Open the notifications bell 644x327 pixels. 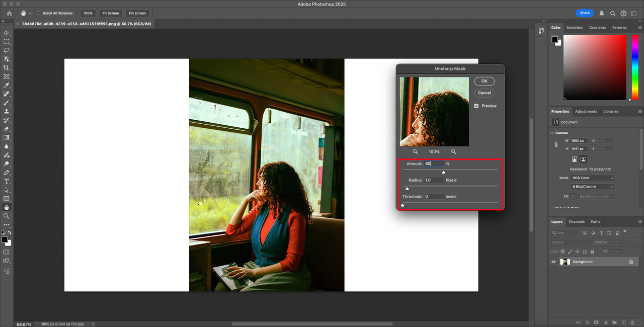[602, 13]
